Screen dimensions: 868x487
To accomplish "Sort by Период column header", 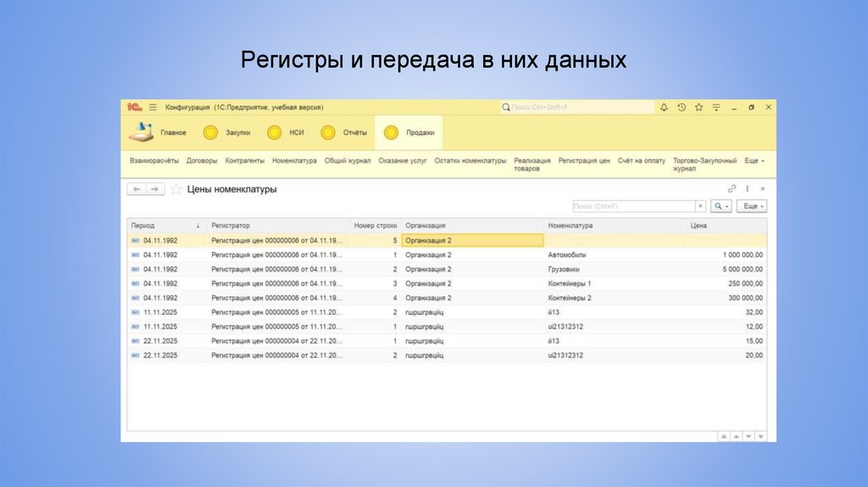I will tap(166, 226).
